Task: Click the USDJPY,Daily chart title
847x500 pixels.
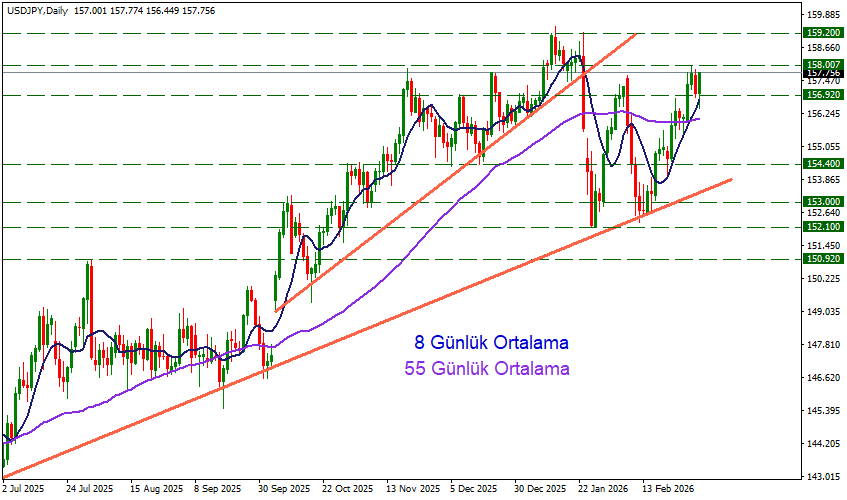Action: [42, 7]
